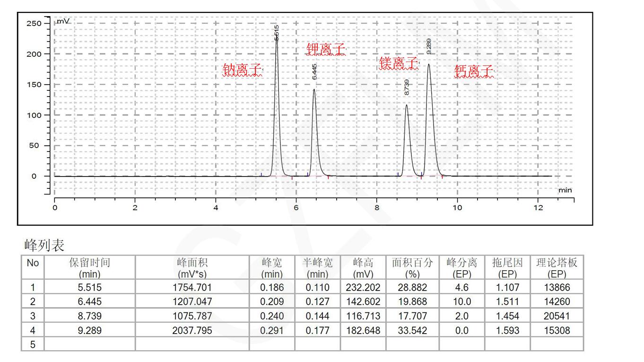Select the theoretical plates cell 20541

pyautogui.click(x=557, y=316)
